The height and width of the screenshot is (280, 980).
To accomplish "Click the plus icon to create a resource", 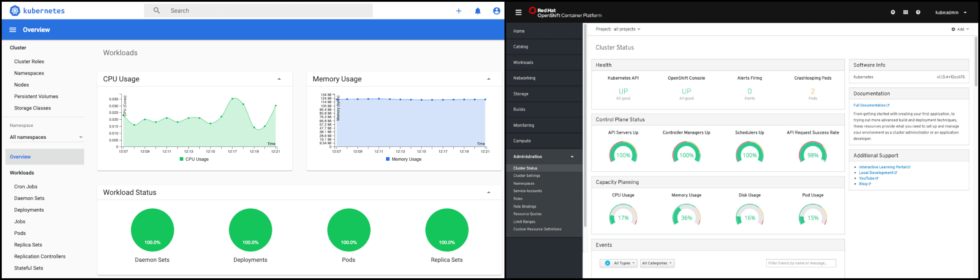I will coord(459,11).
